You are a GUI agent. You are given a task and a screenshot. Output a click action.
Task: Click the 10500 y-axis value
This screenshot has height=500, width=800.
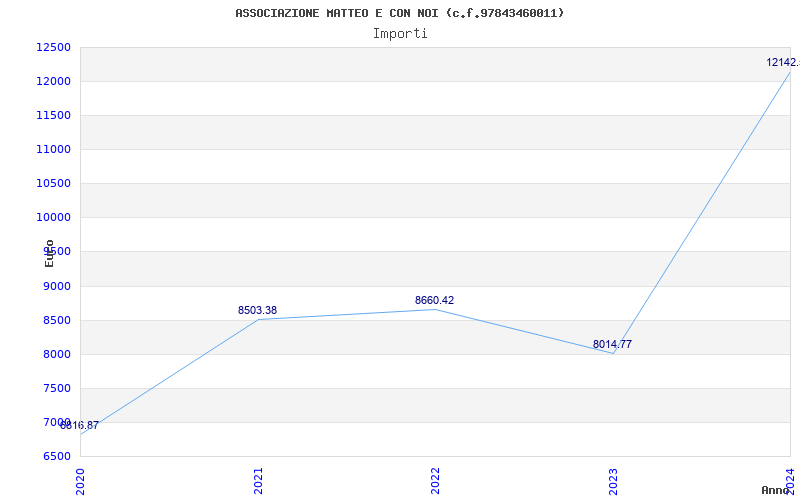click(53, 184)
